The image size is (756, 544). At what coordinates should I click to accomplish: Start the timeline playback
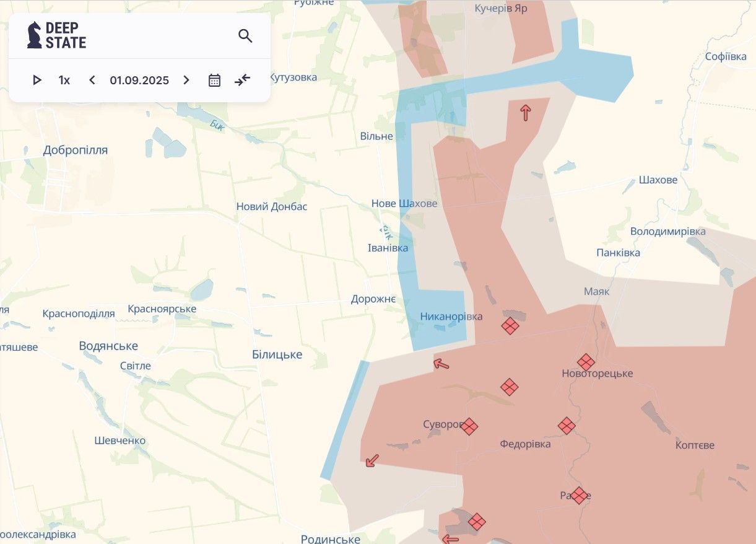(37, 80)
